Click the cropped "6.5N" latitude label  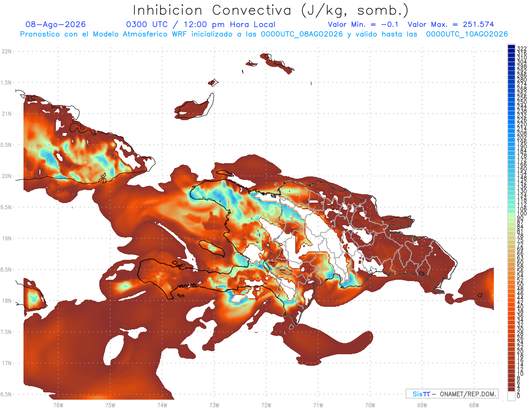click(6, 395)
